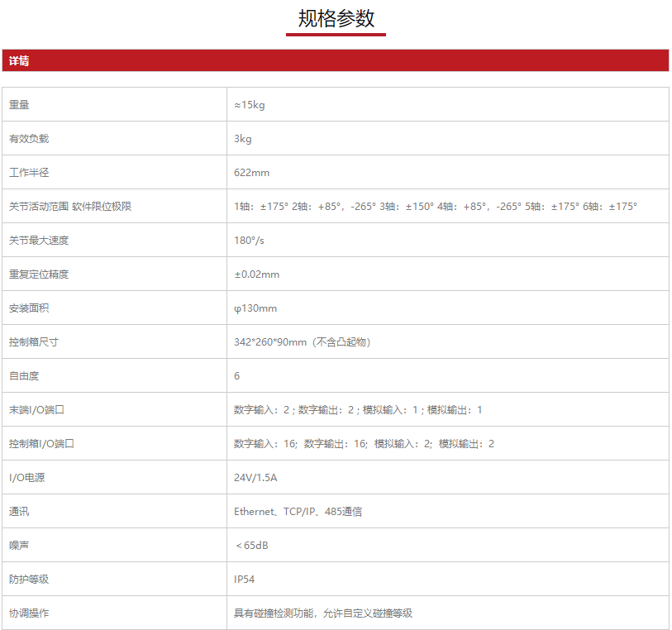Click the φ130mm mounting area value

click(255, 308)
